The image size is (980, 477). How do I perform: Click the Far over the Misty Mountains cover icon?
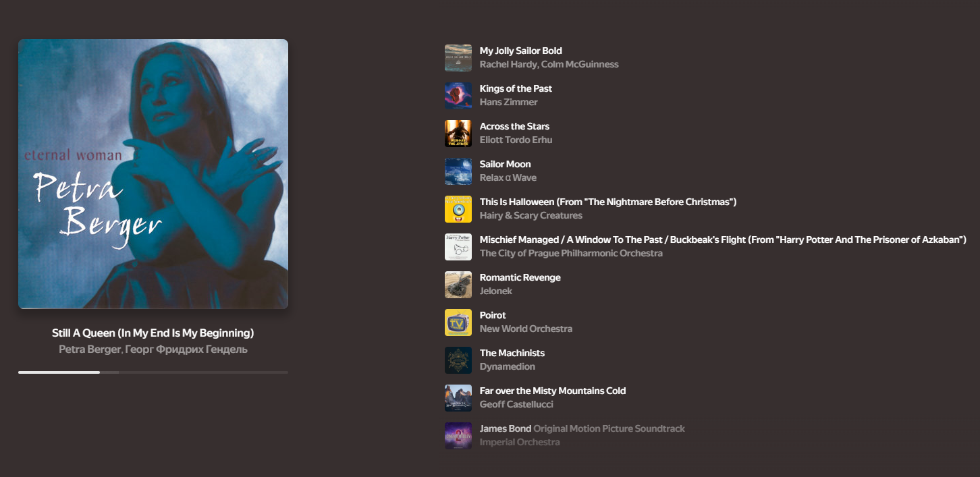pos(458,398)
